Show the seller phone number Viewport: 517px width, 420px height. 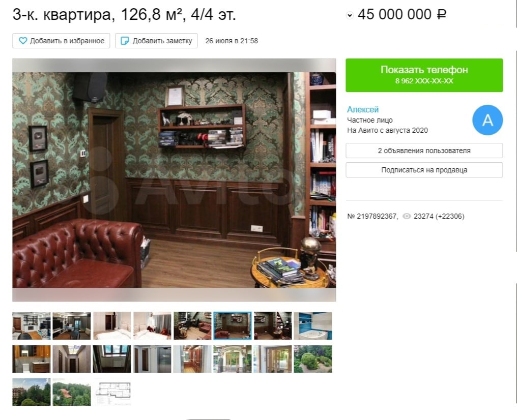tap(424, 75)
